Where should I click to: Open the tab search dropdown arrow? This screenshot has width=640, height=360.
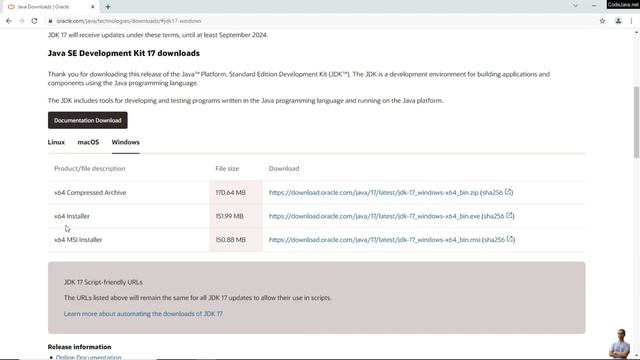click(x=576, y=6)
